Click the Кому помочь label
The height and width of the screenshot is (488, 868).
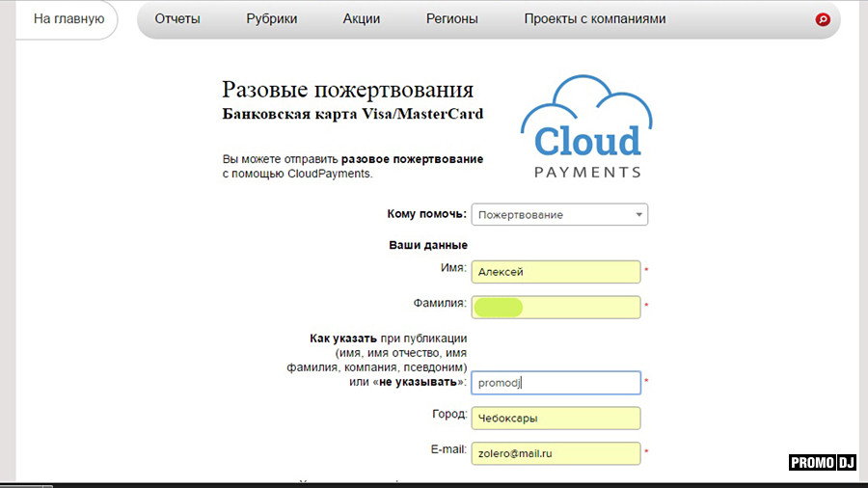[426, 214]
